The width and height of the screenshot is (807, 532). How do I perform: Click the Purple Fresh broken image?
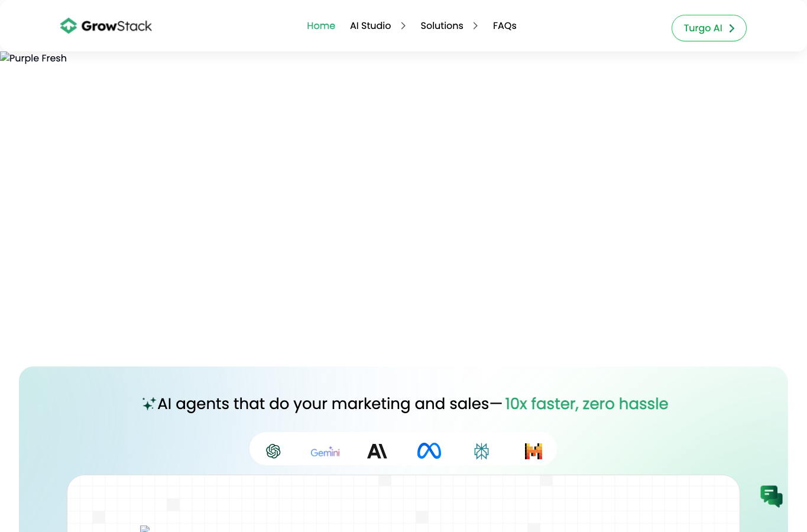[x=34, y=58]
